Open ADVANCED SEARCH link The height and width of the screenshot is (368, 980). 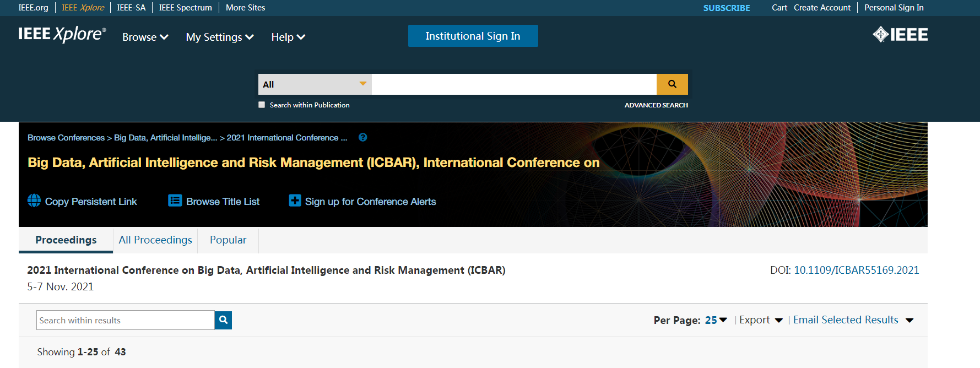(656, 105)
